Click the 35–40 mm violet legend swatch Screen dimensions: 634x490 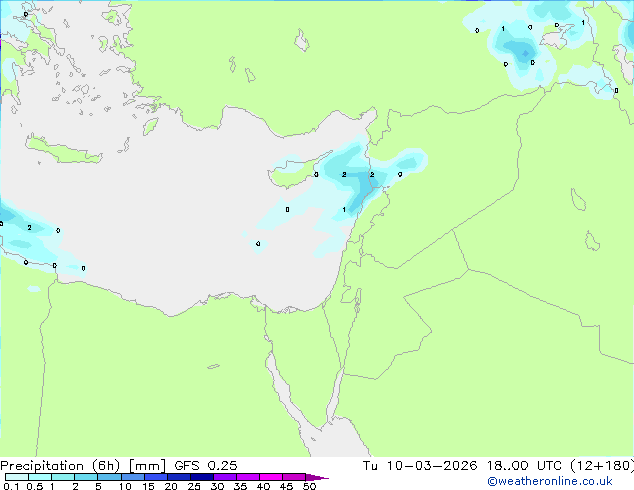point(248,477)
